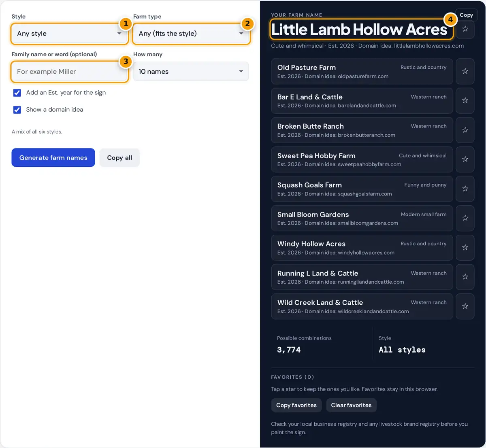
Task: Star Running L Land & Cattle
Action: (465, 277)
